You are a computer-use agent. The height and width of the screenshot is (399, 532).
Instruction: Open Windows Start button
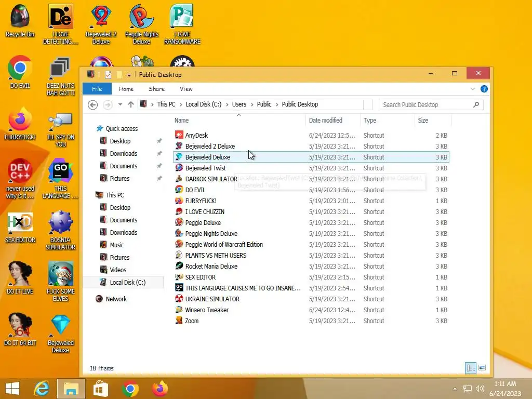(x=12, y=389)
